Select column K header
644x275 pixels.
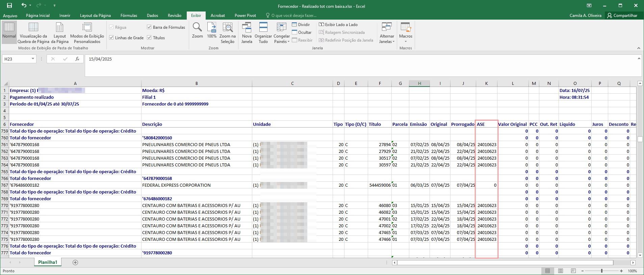coord(486,83)
